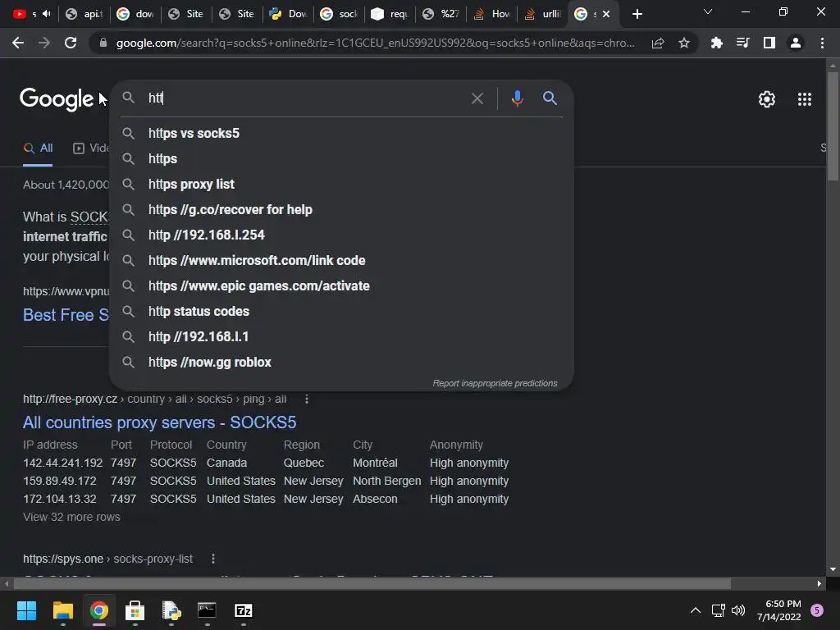The image size is (840, 630).
Task: Toggle Chrome side panel
Action: 769,43
